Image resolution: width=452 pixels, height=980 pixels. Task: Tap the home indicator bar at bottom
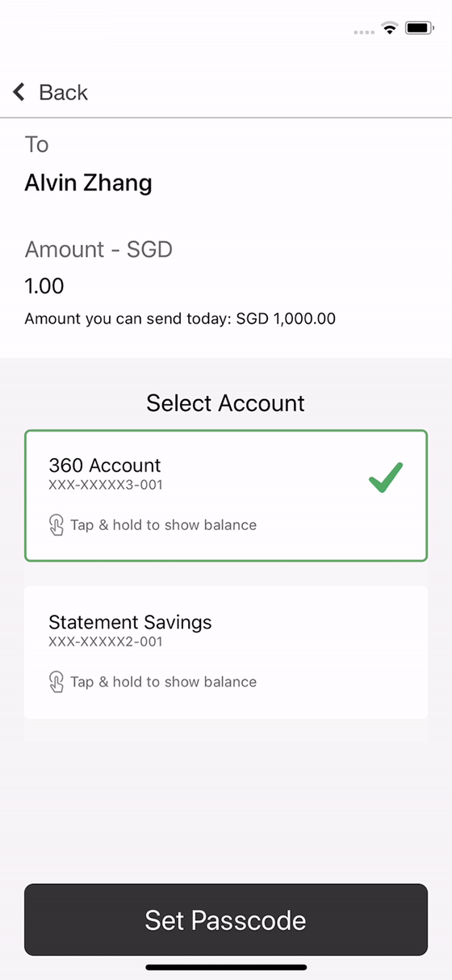coord(226,967)
